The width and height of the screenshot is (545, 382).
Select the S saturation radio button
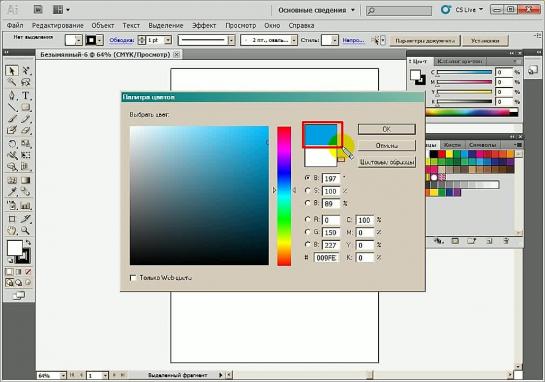coord(307,190)
